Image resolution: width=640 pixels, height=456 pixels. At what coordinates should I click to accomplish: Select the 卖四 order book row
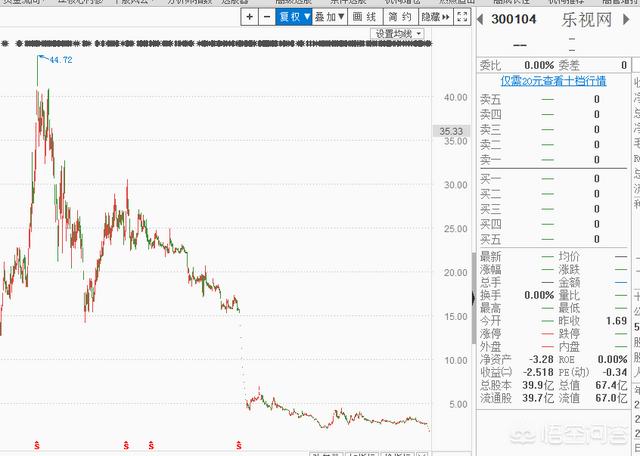(x=553, y=114)
